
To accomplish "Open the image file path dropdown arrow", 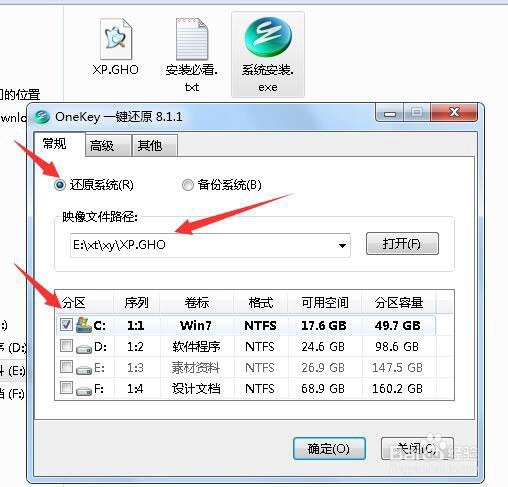I will coord(342,246).
